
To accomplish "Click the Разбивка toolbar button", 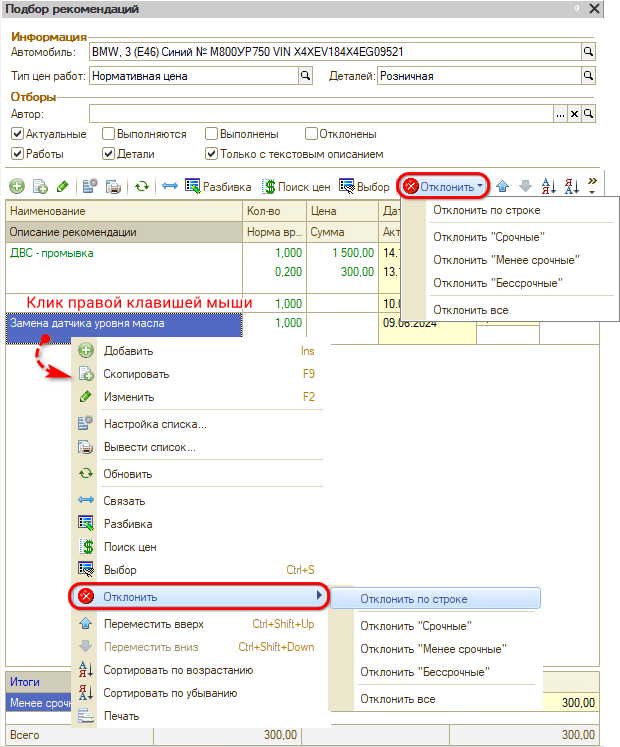I will coord(218,187).
